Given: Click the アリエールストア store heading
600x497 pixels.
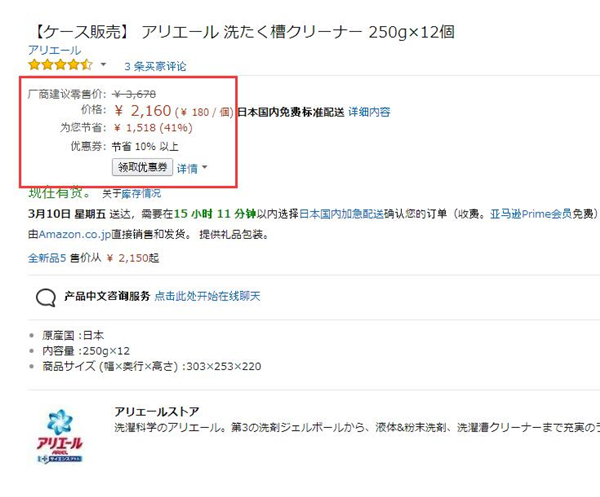Looking at the screenshot, I should 157,412.
